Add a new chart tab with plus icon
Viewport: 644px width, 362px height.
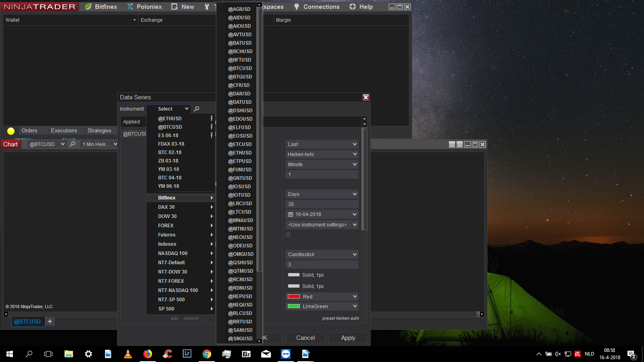click(x=50, y=321)
